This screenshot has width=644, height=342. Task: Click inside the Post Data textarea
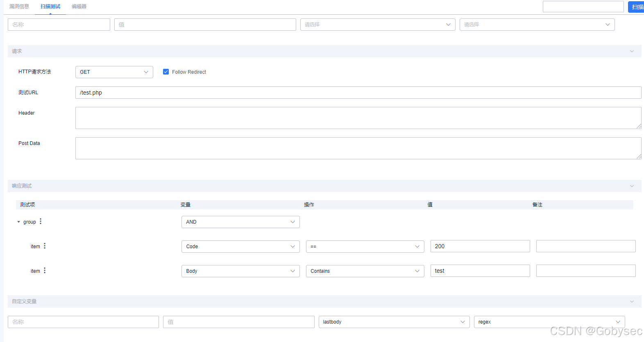pos(358,148)
